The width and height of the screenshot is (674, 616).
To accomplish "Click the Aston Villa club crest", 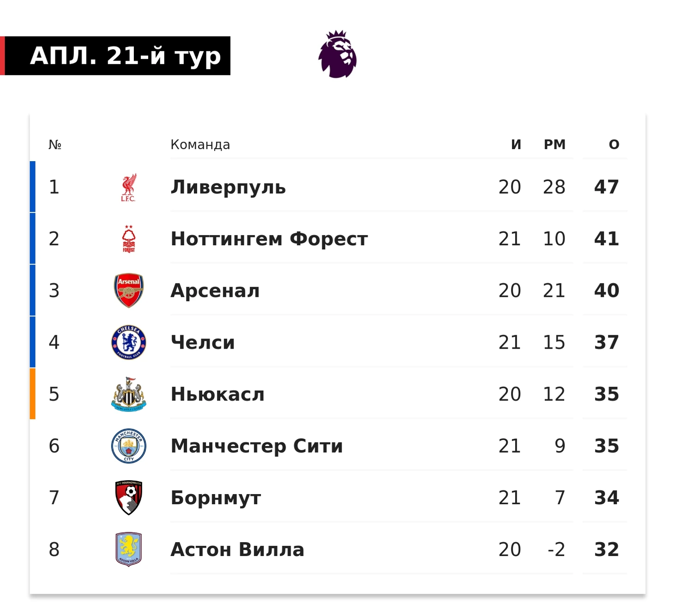I will click(129, 549).
